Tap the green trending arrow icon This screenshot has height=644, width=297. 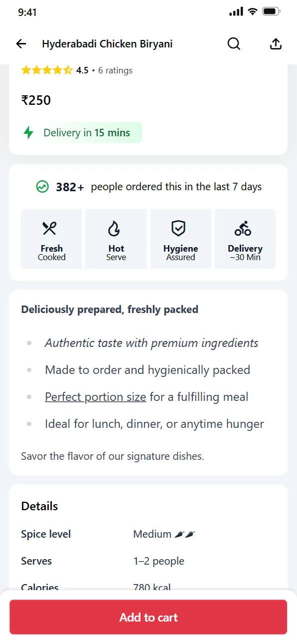tap(42, 187)
